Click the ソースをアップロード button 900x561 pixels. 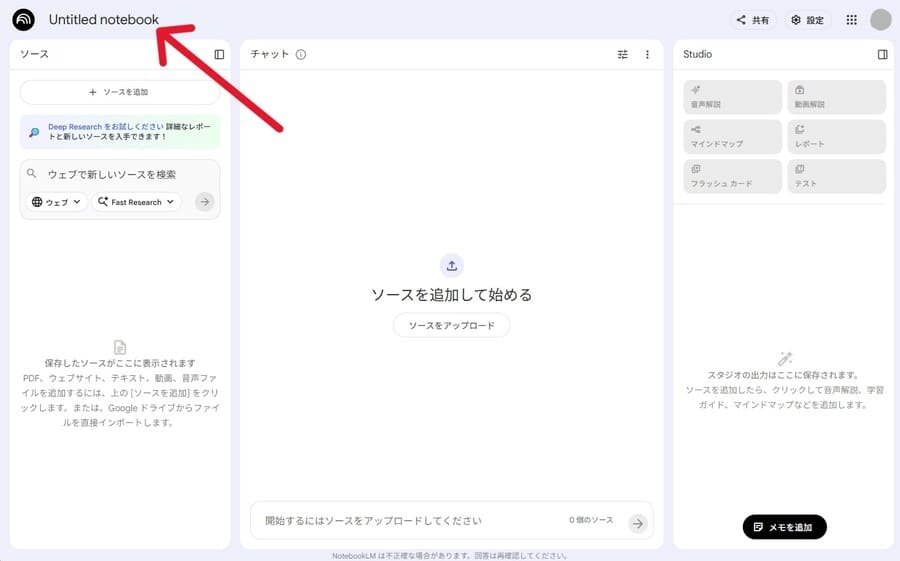click(452, 325)
